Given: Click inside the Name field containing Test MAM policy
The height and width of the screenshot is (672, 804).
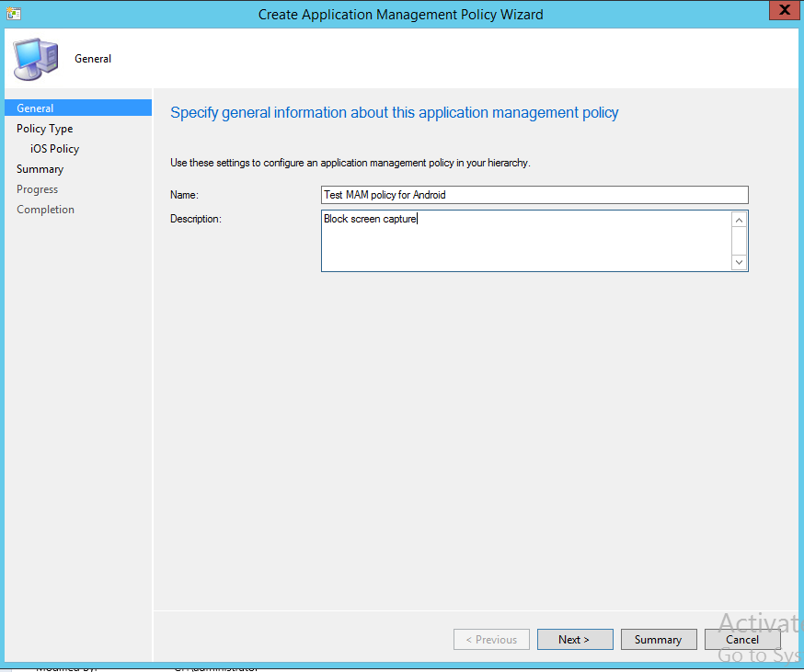Looking at the screenshot, I should tap(534, 194).
